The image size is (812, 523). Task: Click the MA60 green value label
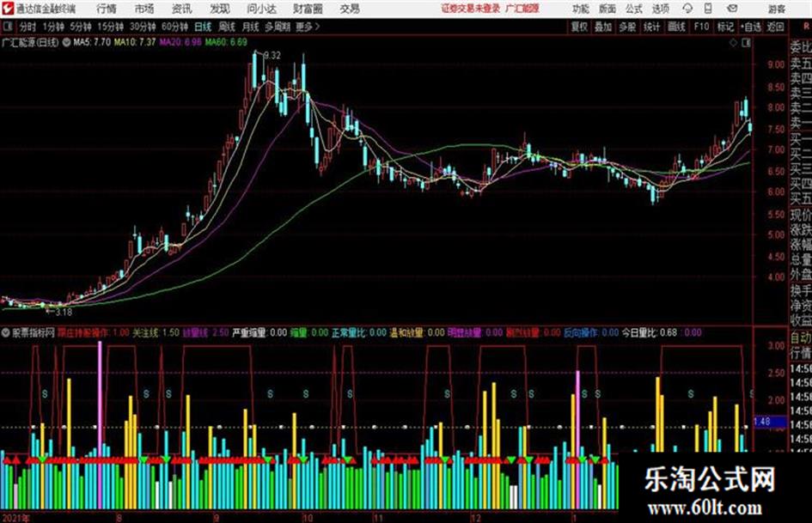pos(226,42)
